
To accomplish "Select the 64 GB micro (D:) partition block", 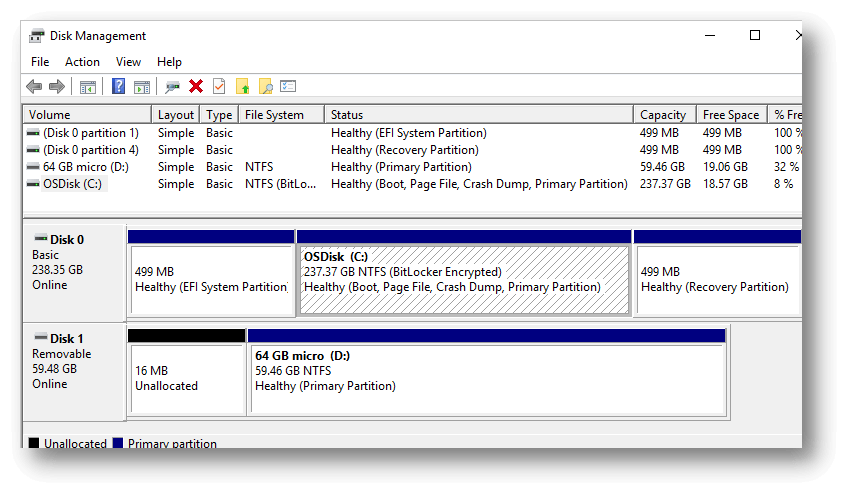I will click(487, 372).
